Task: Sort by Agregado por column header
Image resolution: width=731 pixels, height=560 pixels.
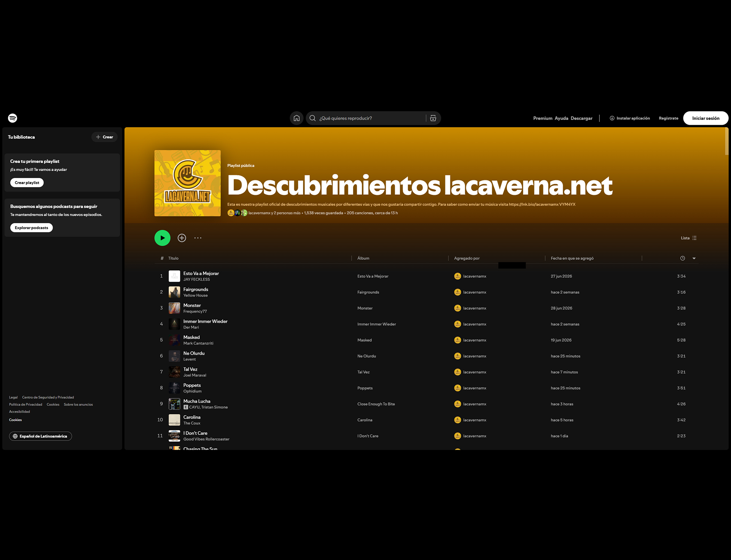Action: pyautogui.click(x=467, y=258)
